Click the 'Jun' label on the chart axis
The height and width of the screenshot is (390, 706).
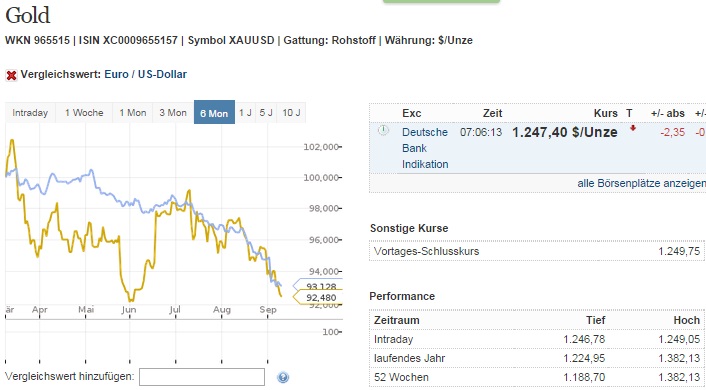(x=129, y=310)
